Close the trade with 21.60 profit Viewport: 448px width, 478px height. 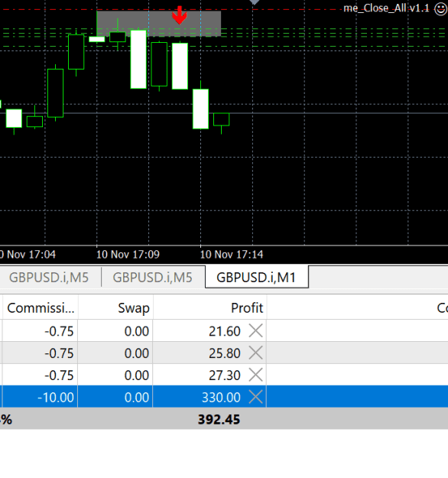click(x=255, y=330)
